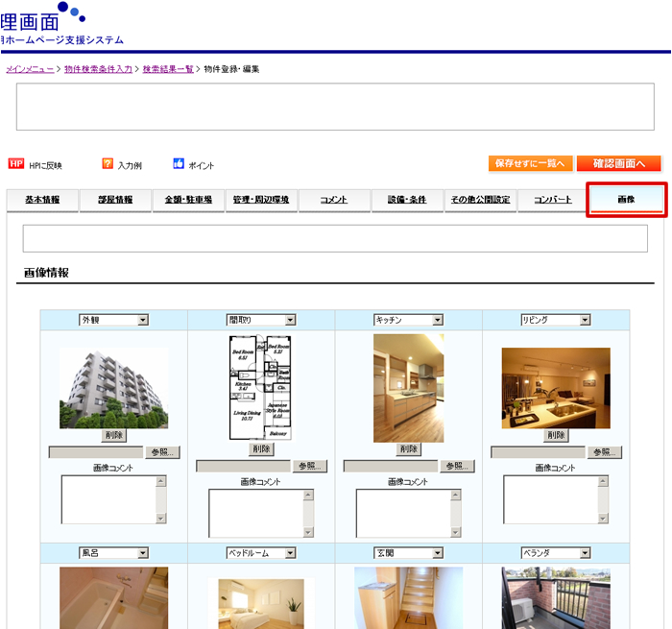Open the 基本情報 tab

coord(42,200)
